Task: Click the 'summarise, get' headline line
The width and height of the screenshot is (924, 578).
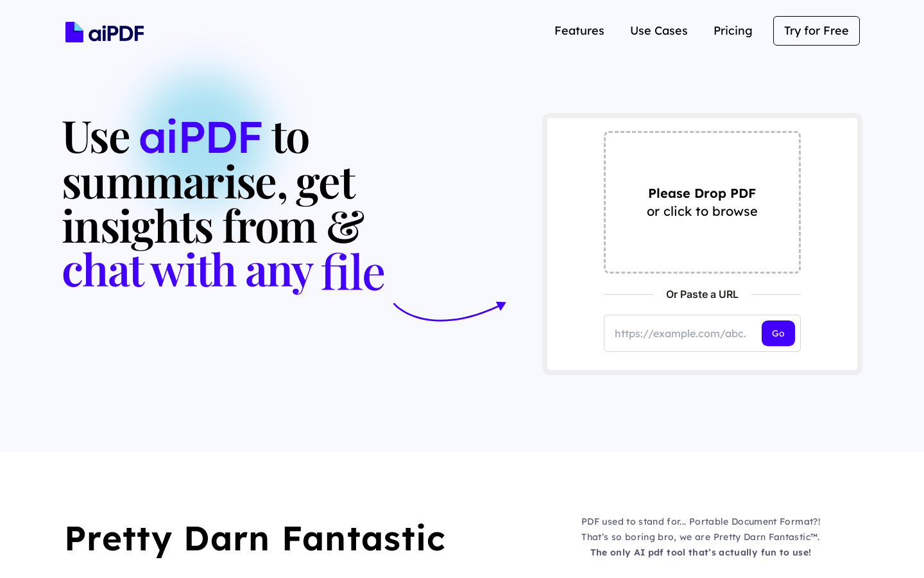Action: (209, 182)
